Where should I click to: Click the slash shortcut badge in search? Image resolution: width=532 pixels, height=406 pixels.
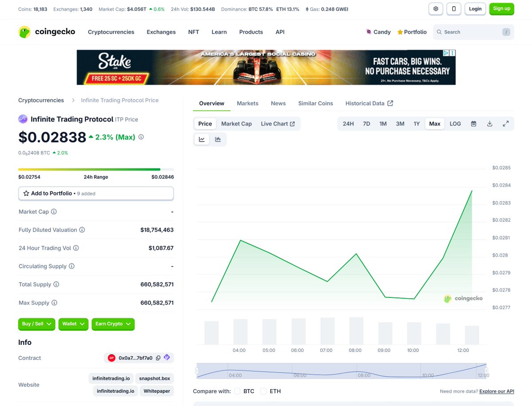pyautogui.click(x=506, y=32)
